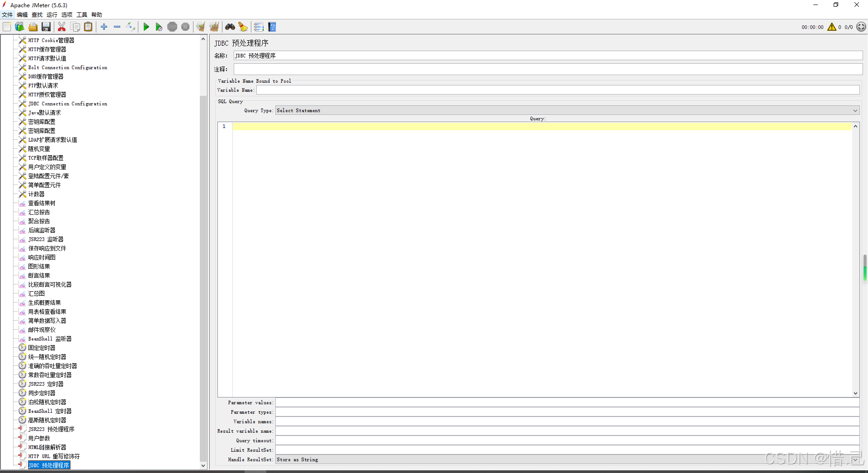Viewport: 868px width, 473px height.
Task: Click the Query timeout field
Action: (x=567, y=440)
